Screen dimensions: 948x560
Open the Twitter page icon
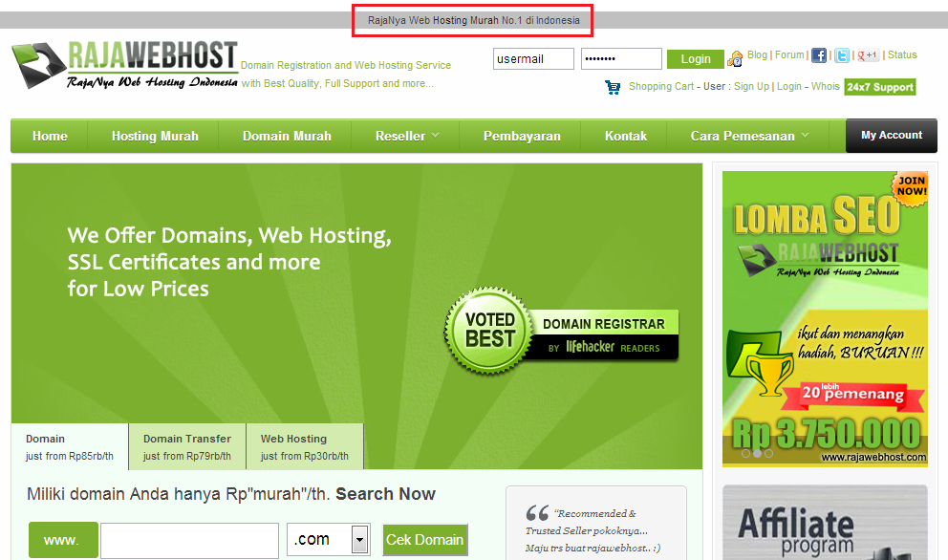tap(842, 55)
